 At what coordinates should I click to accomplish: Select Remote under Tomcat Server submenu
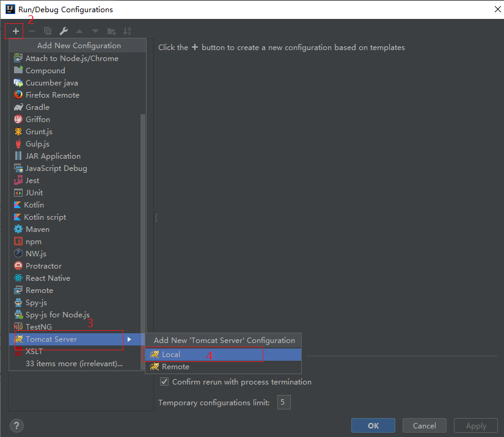click(x=175, y=367)
